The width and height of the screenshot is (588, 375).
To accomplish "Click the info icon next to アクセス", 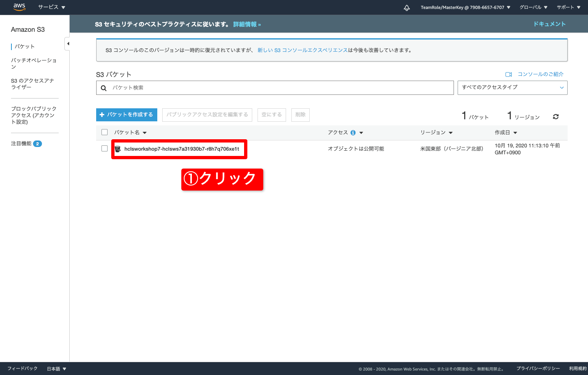I will pos(353,133).
